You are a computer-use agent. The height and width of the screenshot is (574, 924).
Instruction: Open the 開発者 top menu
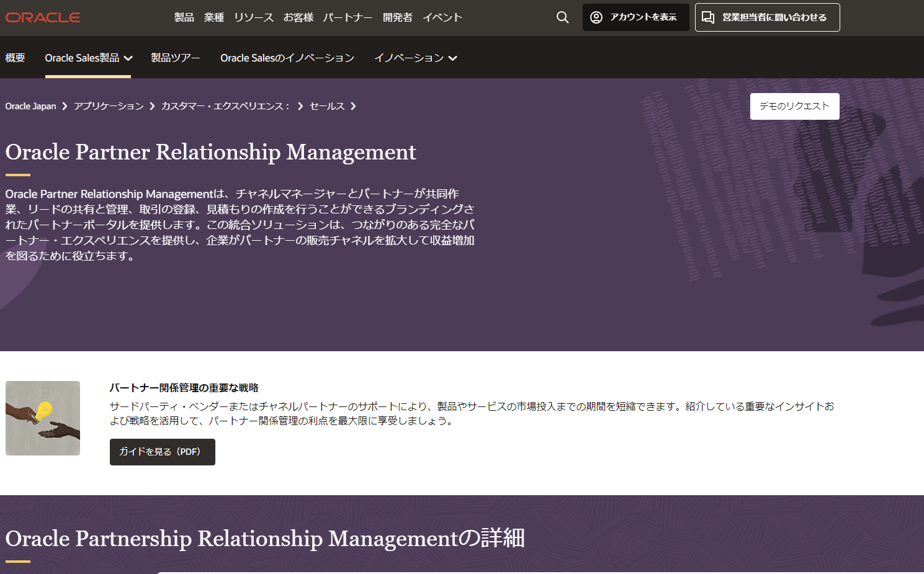point(398,17)
